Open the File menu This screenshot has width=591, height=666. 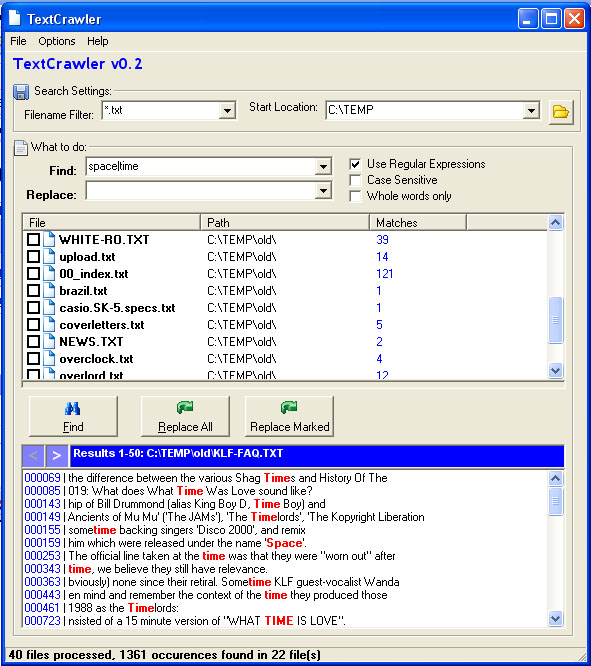[18, 41]
